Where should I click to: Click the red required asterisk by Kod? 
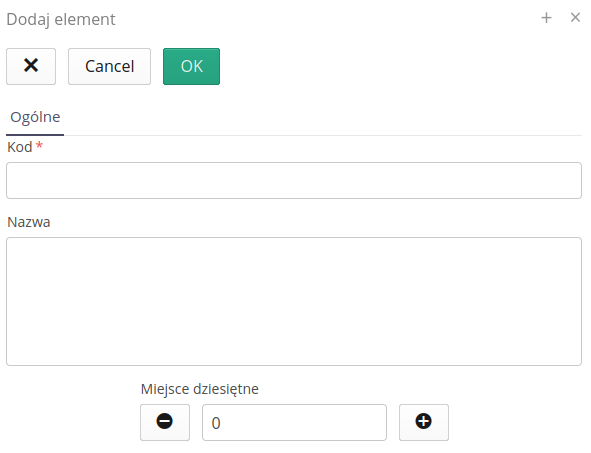39,145
